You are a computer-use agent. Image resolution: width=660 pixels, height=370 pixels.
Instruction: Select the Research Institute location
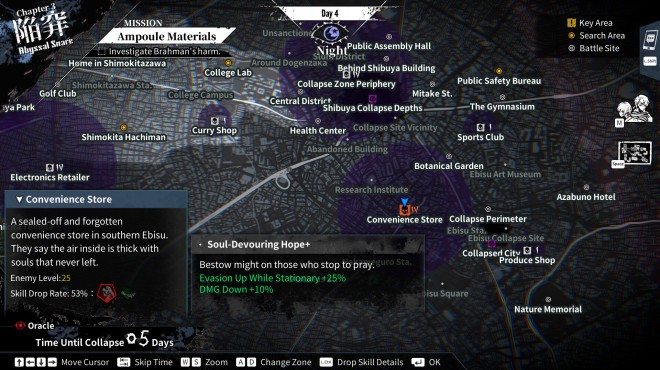click(371, 190)
